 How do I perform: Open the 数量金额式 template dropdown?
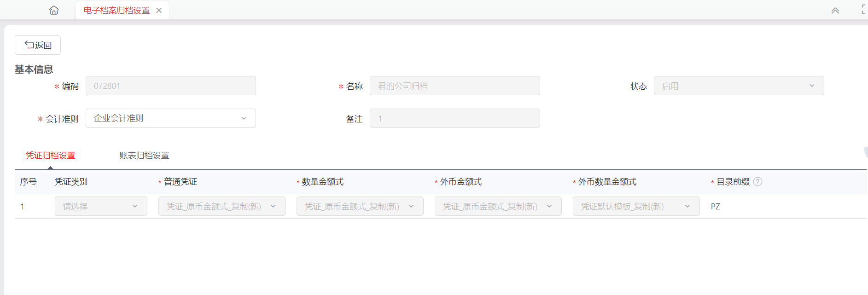(x=360, y=206)
